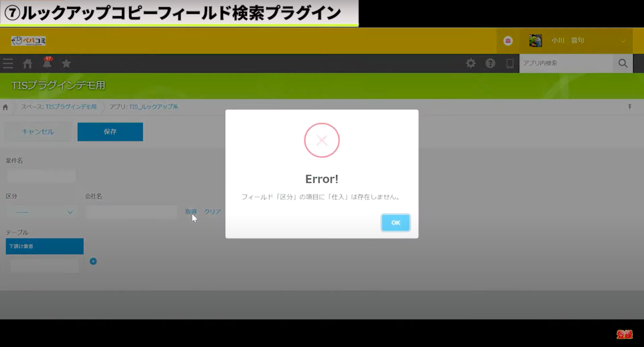The width and height of the screenshot is (644, 347).
Task: Expand user menu chevron beside 小川 喜句
Action: point(623,41)
